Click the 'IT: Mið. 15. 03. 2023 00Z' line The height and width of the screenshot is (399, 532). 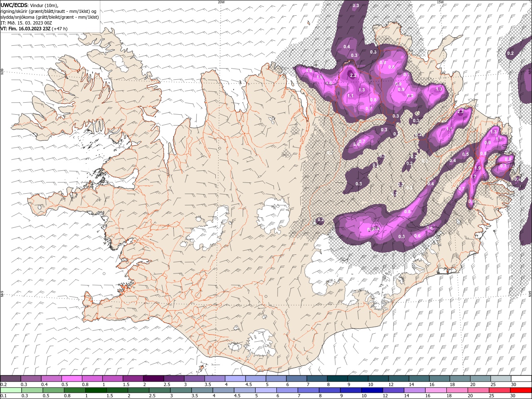pos(27,23)
